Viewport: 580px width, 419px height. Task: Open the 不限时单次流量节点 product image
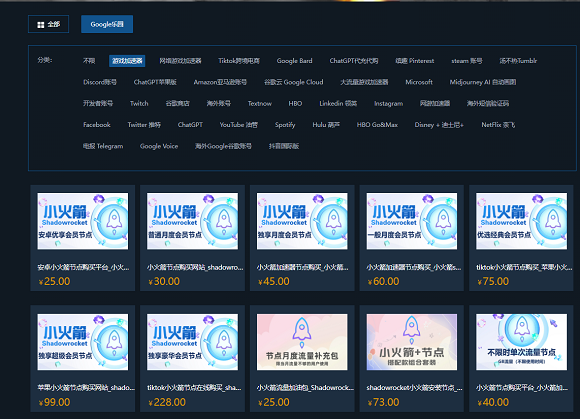(522, 342)
